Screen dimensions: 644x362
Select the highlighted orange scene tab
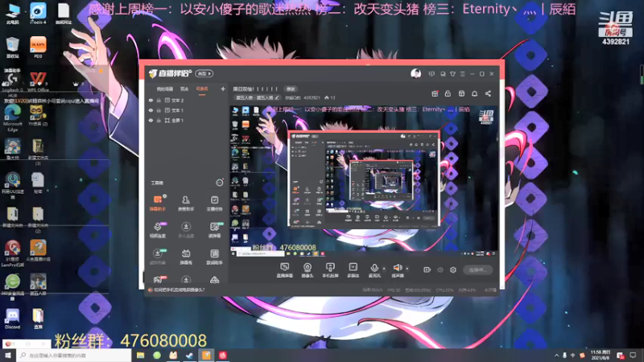coord(202,88)
